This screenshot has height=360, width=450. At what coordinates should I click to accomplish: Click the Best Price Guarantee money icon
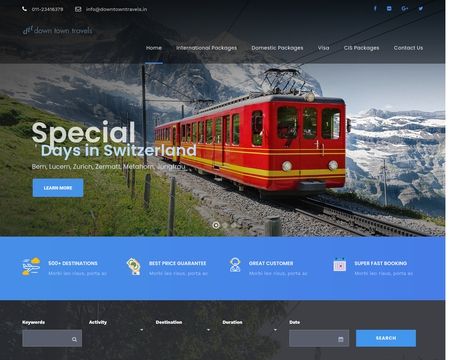[x=134, y=267]
